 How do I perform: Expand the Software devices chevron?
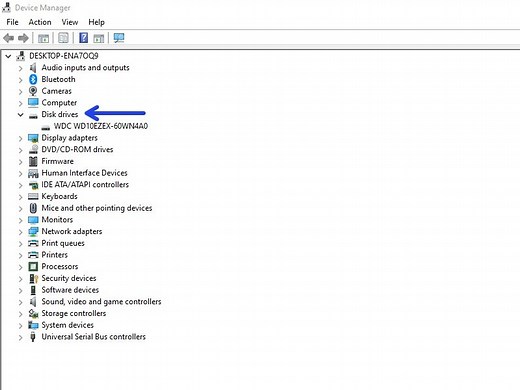click(20, 291)
